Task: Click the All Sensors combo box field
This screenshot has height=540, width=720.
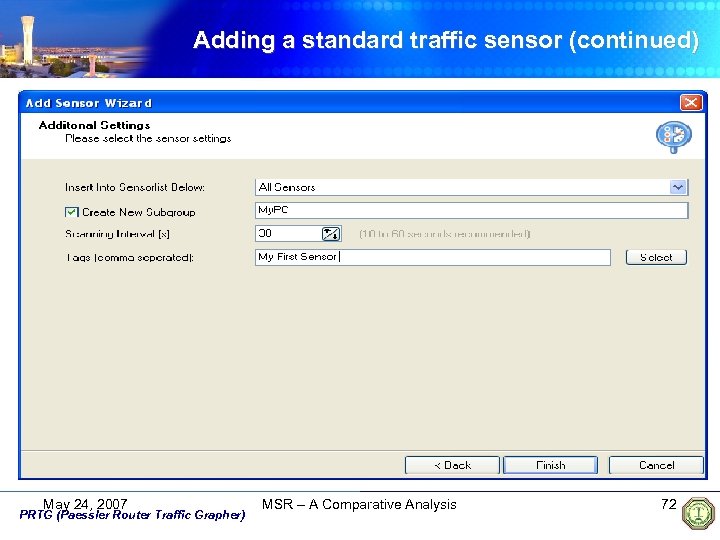Action: coord(471,187)
